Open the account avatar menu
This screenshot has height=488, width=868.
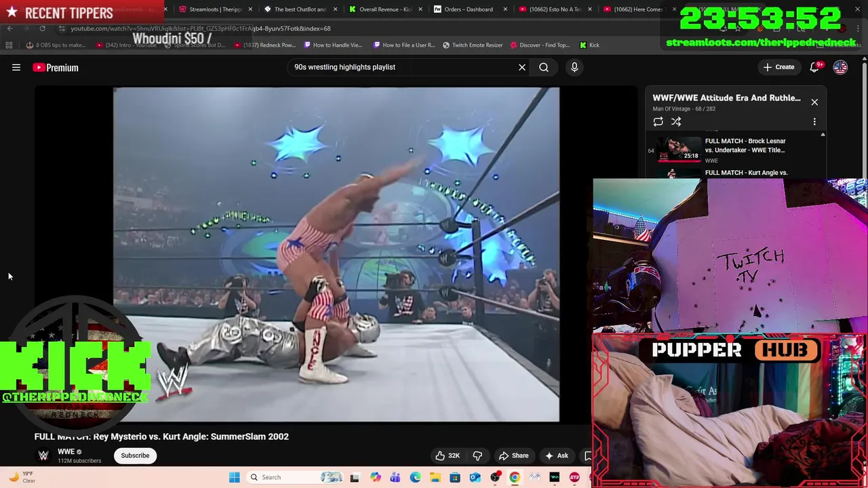(x=840, y=67)
